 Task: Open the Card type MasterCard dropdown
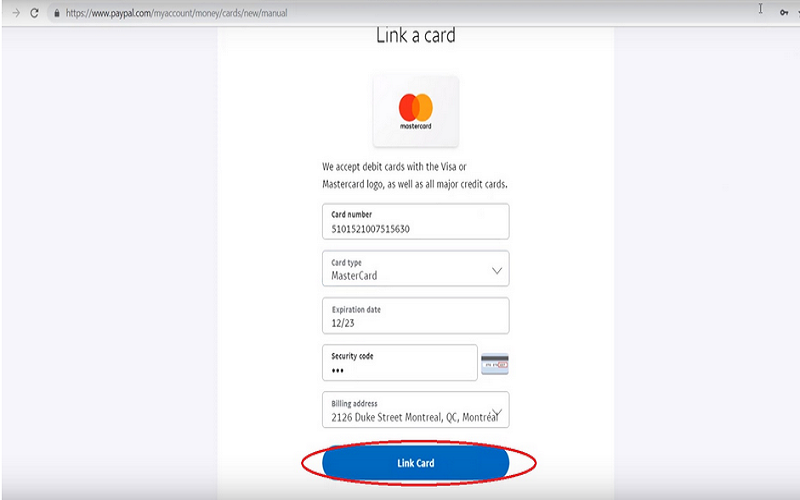pyautogui.click(x=416, y=268)
